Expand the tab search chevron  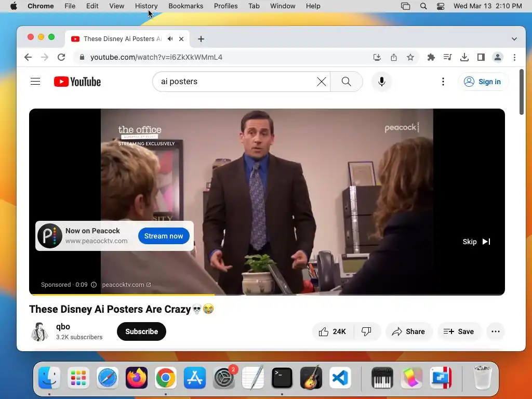[x=514, y=39]
